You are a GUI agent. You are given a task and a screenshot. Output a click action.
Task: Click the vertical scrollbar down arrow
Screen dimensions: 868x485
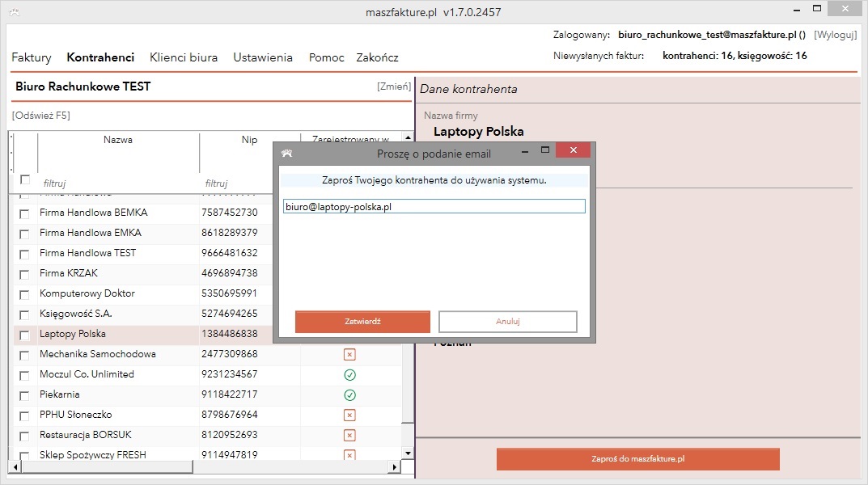(x=408, y=453)
